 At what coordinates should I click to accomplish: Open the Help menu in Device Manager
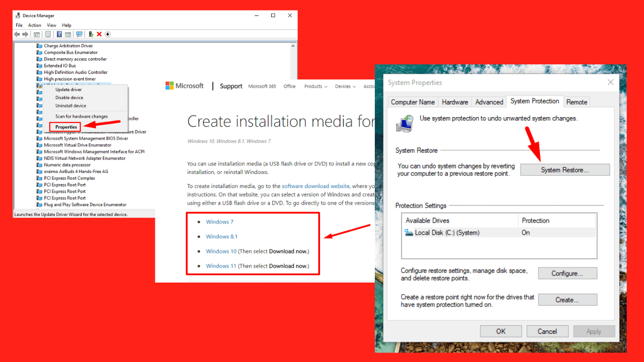[66, 25]
